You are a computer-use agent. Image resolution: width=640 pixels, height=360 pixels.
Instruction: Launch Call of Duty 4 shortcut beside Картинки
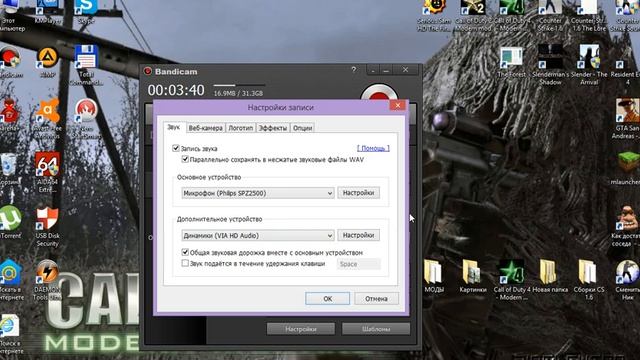point(512,280)
